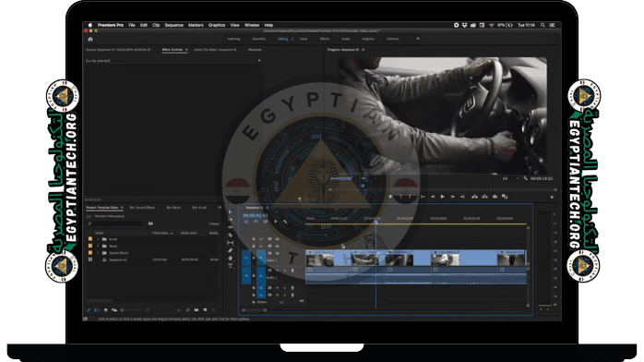Click the Home icon
This screenshot has width=644, height=362.
(90, 39)
